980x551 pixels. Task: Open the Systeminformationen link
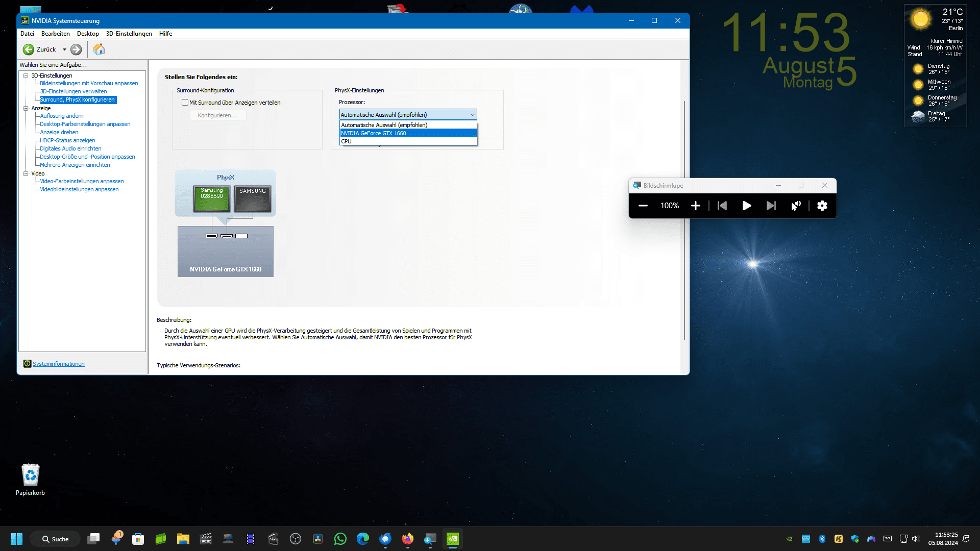tap(59, 364)
